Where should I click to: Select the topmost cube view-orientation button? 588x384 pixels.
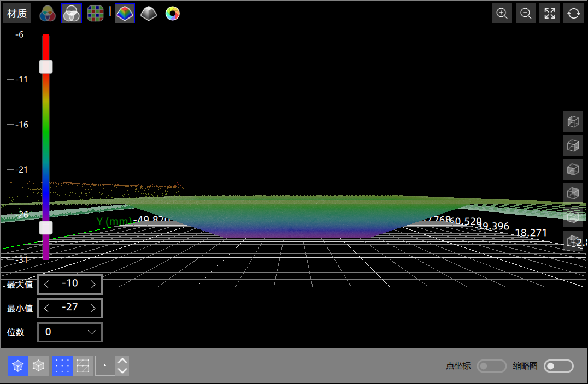coord(573,122)
